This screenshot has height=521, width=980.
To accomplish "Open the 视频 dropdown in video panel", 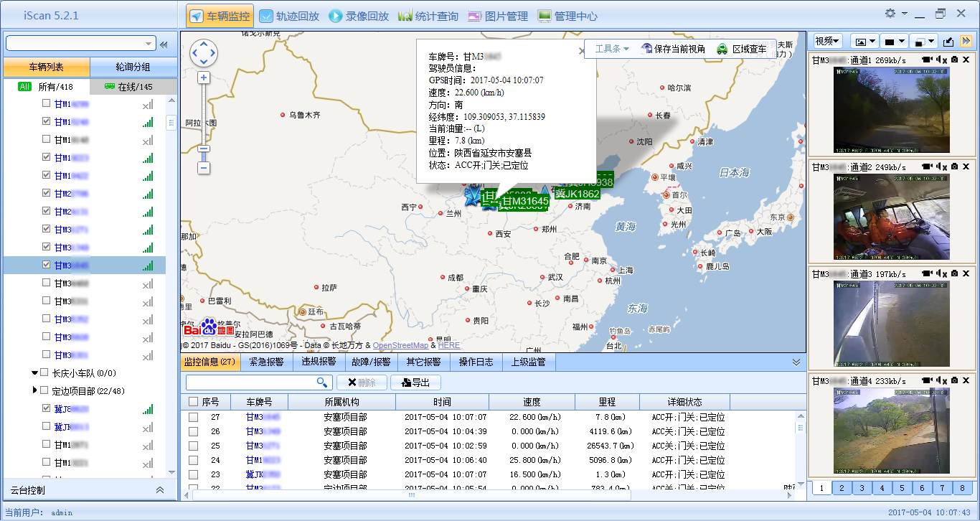I will [x=828, y=42].
